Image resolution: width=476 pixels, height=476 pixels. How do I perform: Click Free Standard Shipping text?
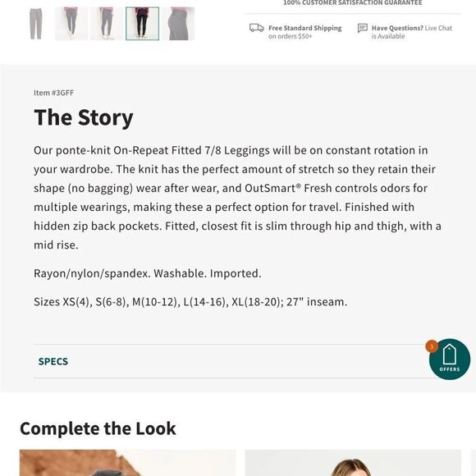click(x=304, y=28)
